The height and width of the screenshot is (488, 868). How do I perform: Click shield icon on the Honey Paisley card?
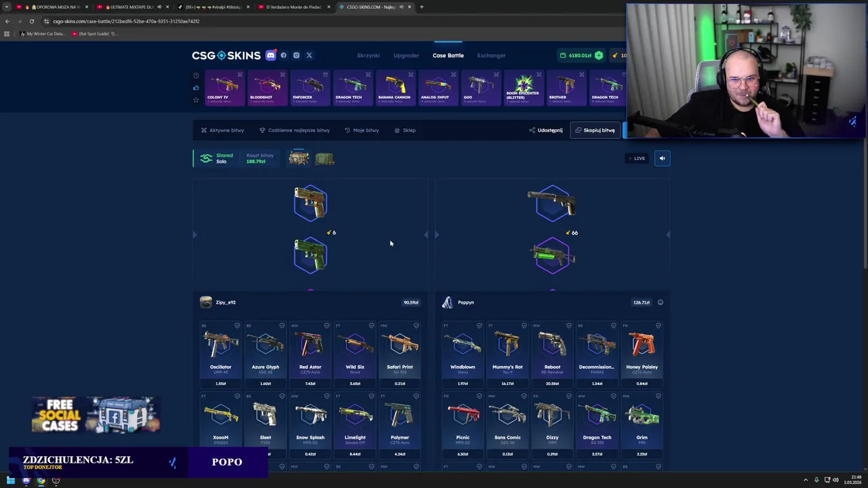point(658,325)
